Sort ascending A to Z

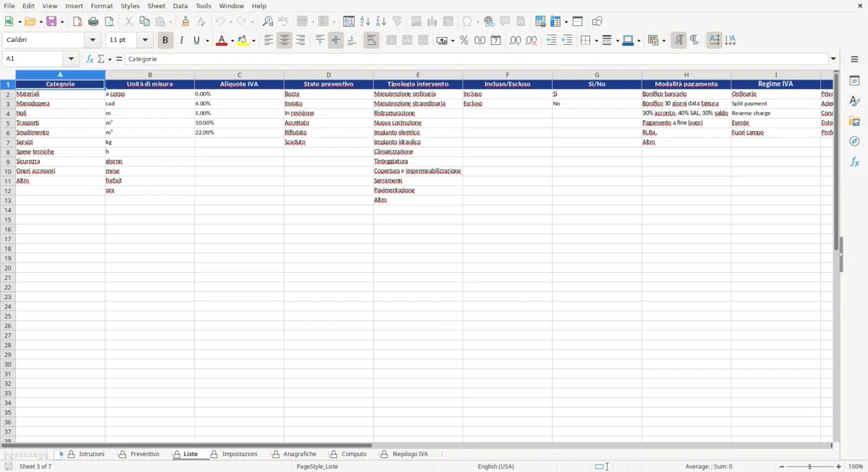[365, 22]
